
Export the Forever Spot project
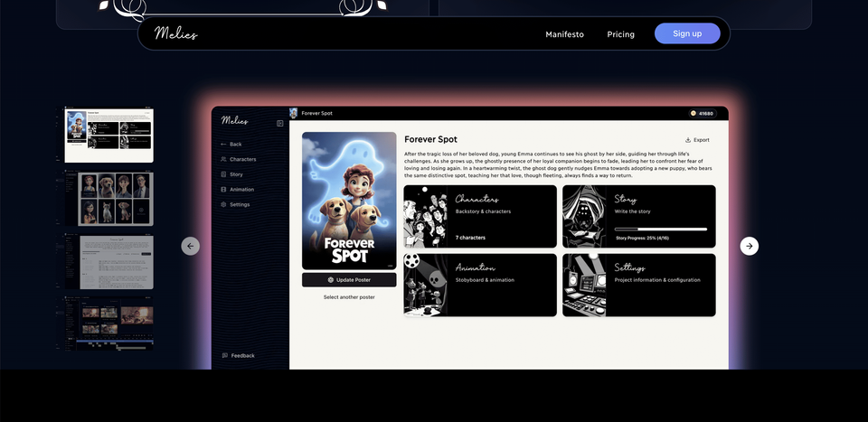[697, 140]
